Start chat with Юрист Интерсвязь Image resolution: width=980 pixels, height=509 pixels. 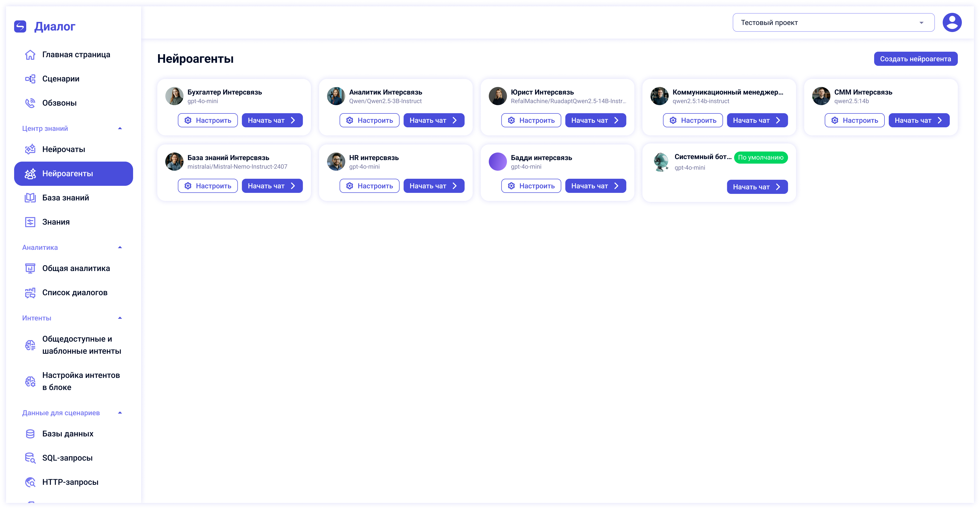pos(595,121)
